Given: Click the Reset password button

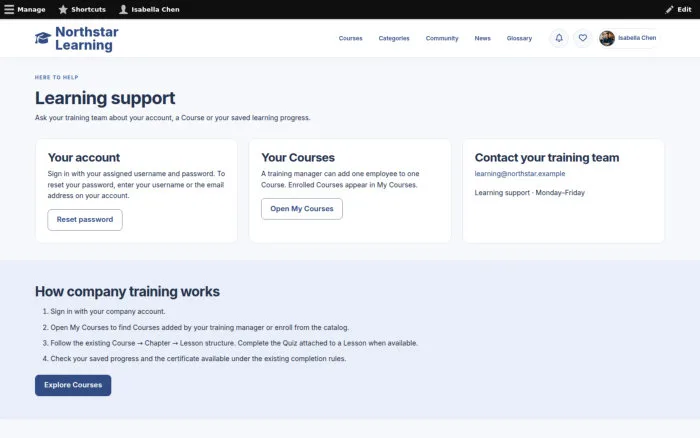Looking at the screenshot, I should pos(85,220).
